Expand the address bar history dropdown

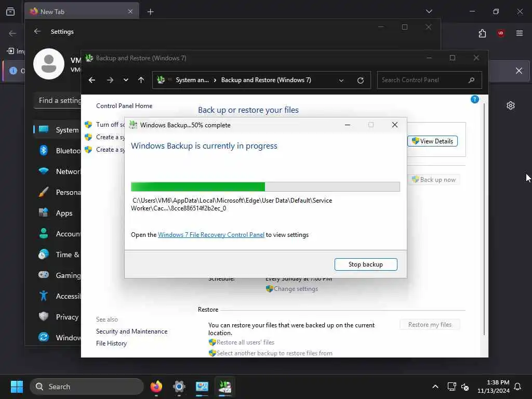pyautogui.click(x=341, y=81)
